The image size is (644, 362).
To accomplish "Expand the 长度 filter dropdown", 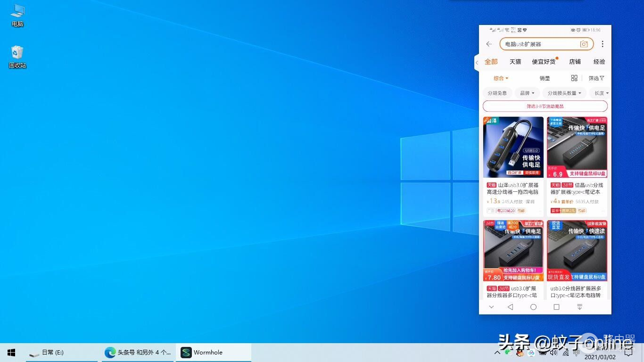I will click(601, 93).
